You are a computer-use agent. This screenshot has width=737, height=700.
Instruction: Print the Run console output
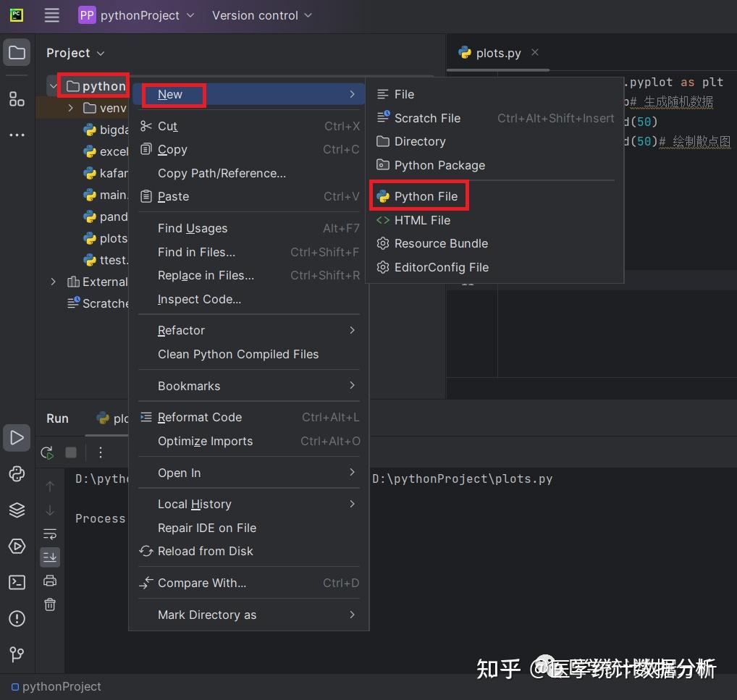(x=50, y=581)
